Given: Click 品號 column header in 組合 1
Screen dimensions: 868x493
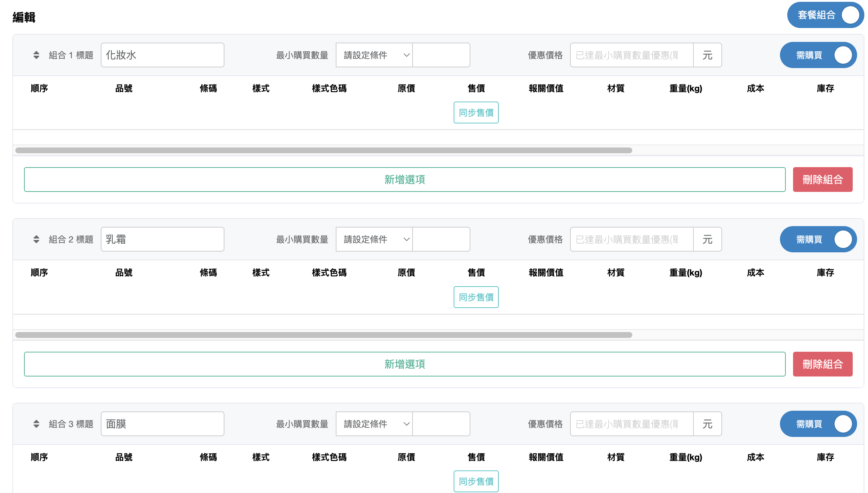Looking at the screenshot, I should click(124, 88).
